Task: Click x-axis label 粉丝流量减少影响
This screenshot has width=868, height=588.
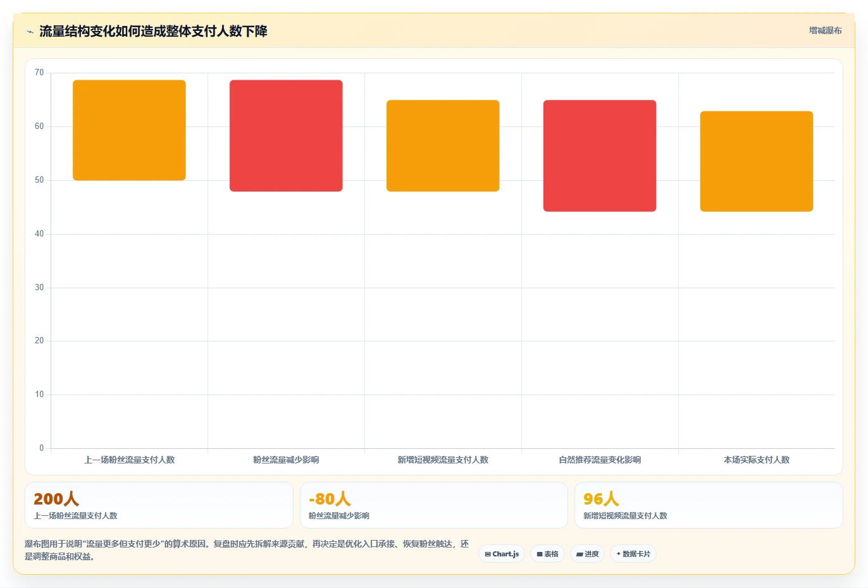Action: [286, 460]
